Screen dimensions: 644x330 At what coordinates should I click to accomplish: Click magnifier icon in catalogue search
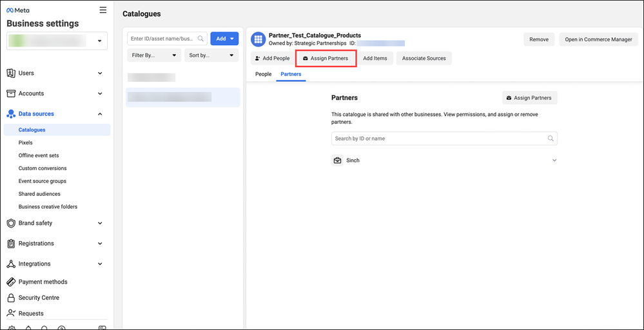201,39
